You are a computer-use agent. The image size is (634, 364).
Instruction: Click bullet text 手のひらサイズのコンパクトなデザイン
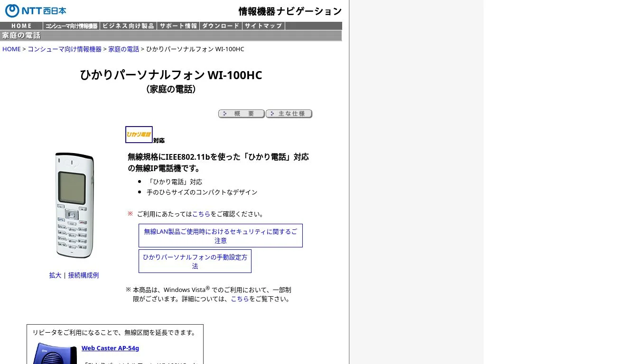pos(202,192)
